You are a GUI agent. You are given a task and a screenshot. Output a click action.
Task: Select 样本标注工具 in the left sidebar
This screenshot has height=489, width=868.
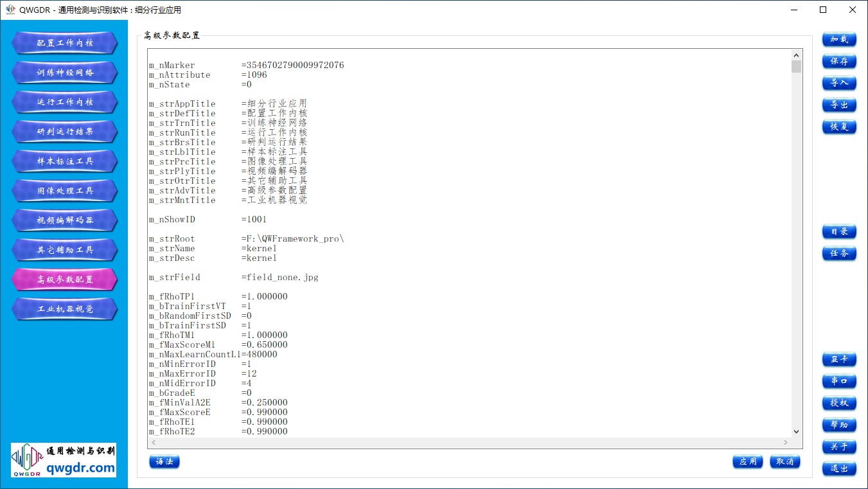pyautogui.click(x=65, y=161)
